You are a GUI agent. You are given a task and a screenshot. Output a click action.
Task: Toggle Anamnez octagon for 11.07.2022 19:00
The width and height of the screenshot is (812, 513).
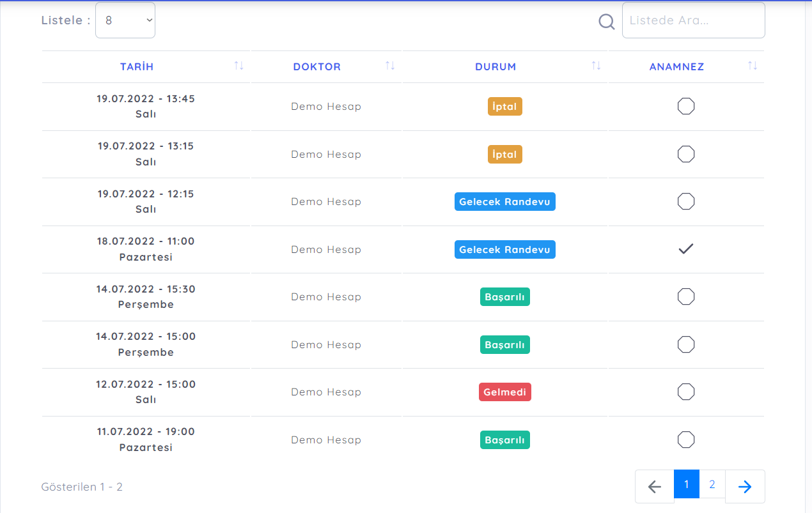pos(686,440)
